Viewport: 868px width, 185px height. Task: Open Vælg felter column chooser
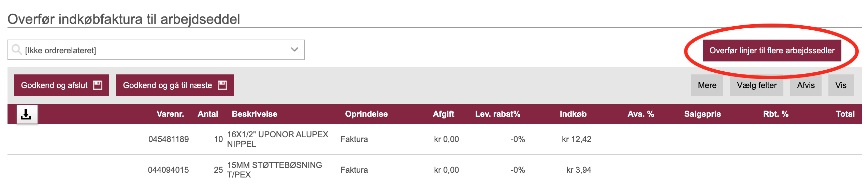(x=756, y=85)
